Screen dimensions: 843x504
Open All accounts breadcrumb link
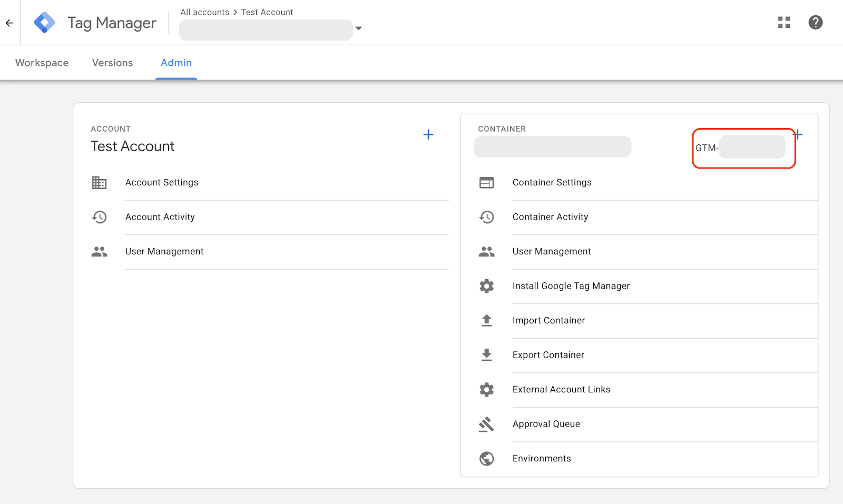(x=204, y=12)
